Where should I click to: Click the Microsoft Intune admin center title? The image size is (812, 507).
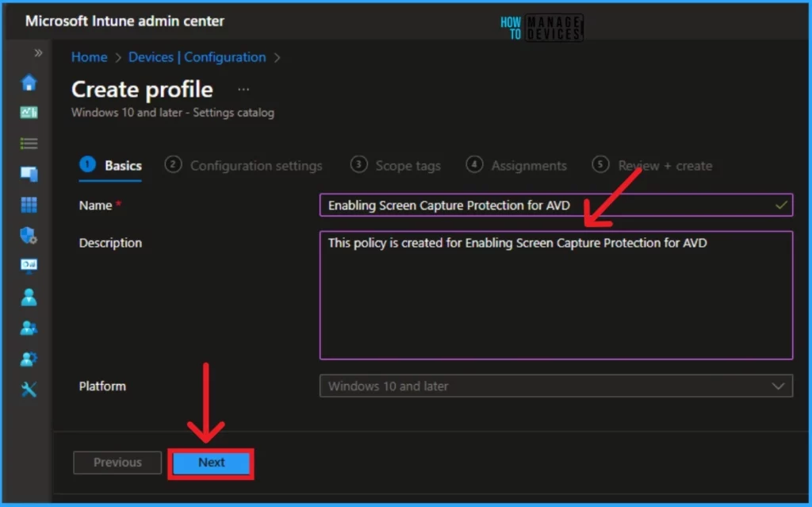(x=124, y=21)
